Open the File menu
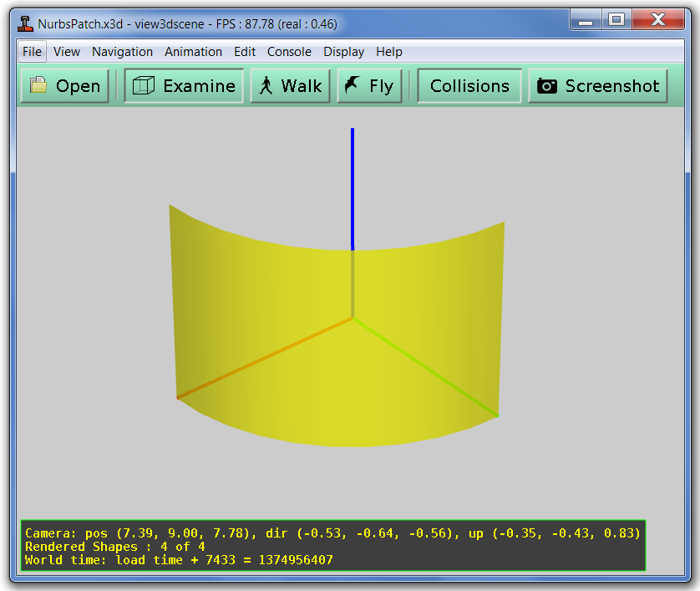Image resolution: width=700 pixels, height=591 pixels. pyautogui.click(x=32, y=51)
